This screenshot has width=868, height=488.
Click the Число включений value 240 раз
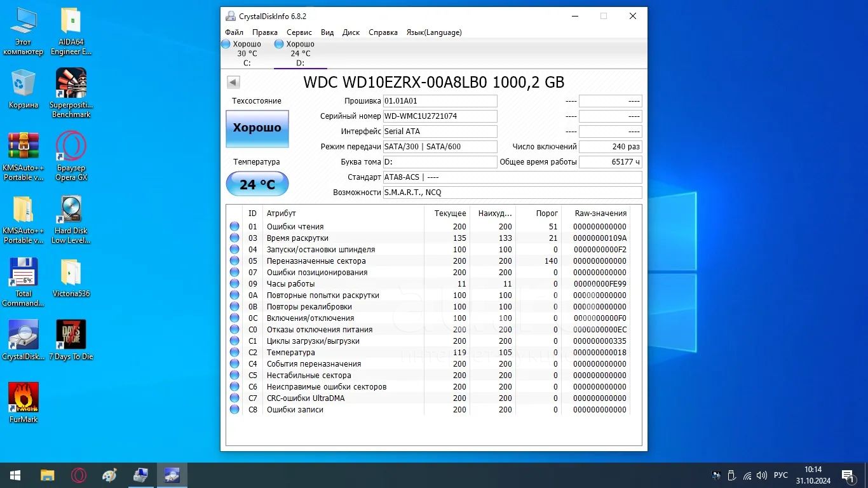click(x=610, y=147)
